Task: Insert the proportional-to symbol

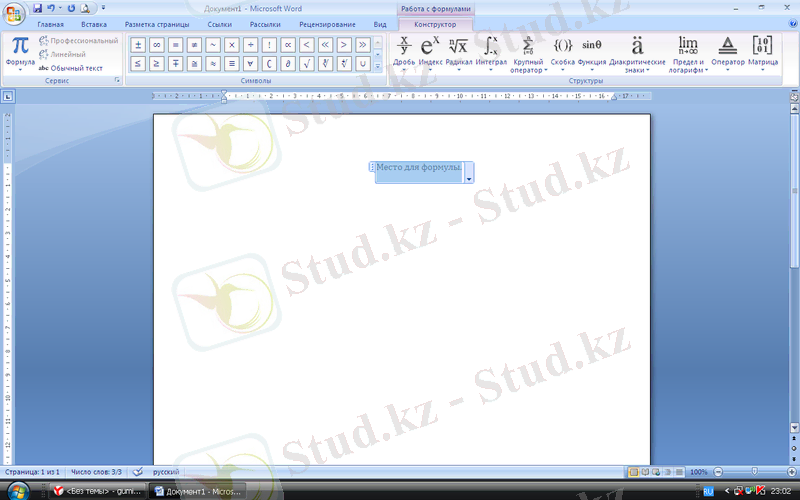Action: (x=288, y=45)
